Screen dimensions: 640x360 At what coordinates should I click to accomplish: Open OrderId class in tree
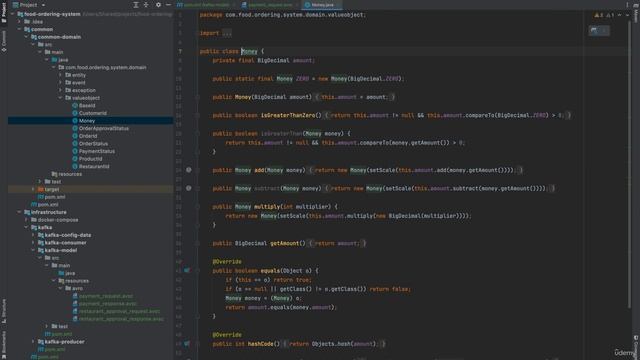pos(88,136)
